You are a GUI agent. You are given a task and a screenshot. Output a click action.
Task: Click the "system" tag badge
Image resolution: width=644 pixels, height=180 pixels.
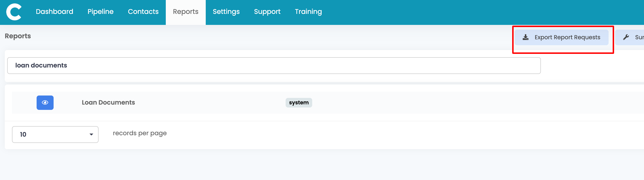(299, 102)
